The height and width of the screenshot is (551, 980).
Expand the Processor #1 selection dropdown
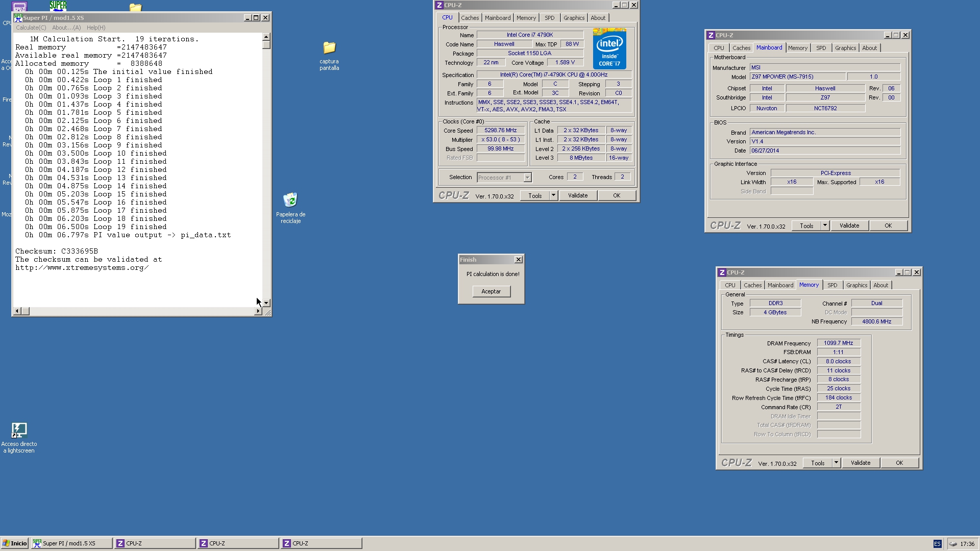pyautogui.click(x=527, y=178)
